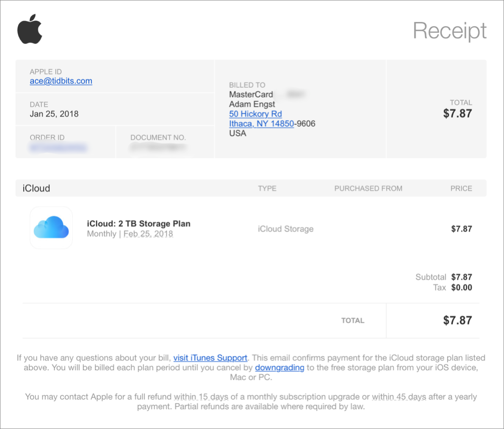The width and height of the screenshot is (504, 429).
Task: Select the Adam Engst name
Action: coord(252,104)
